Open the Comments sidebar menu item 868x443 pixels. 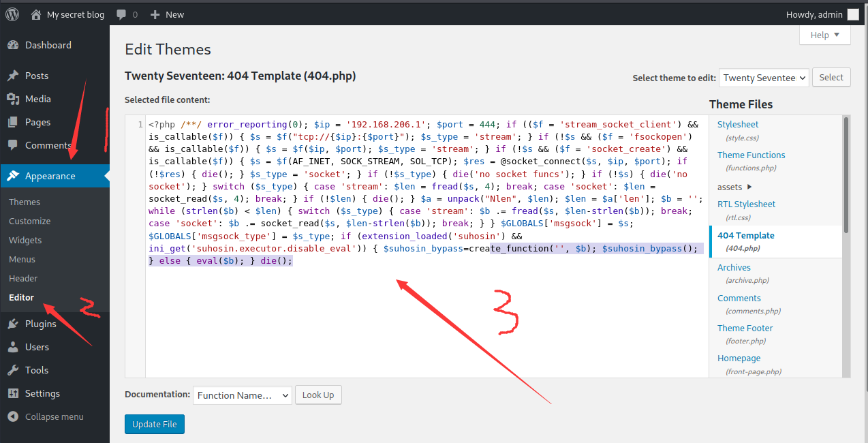click(x=55, y=145)
